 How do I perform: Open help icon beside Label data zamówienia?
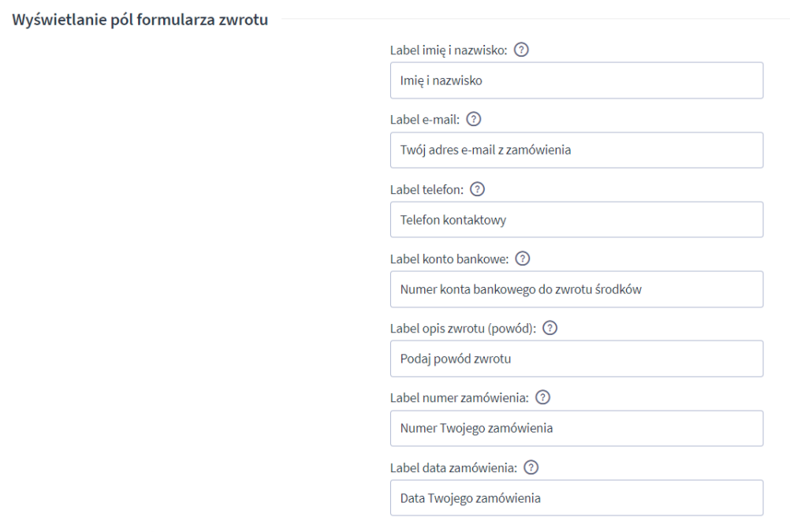pos(531,468)
